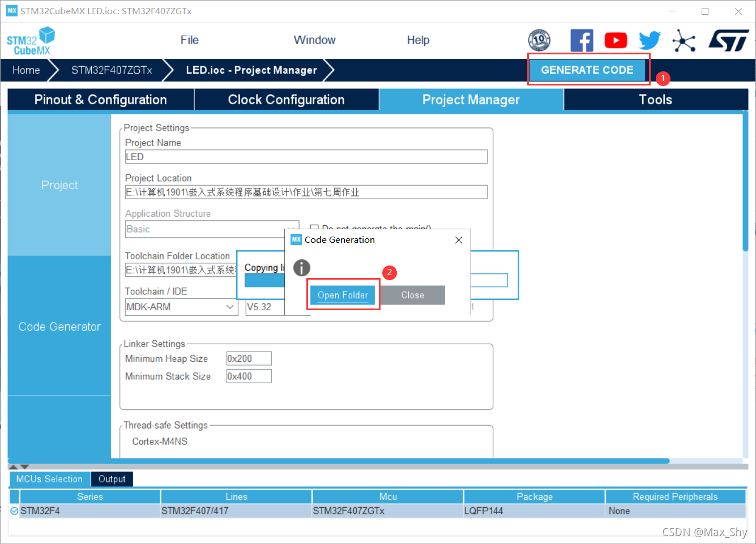
Task: Click the Cortex-M4NS text
Action: click(160, 442)
